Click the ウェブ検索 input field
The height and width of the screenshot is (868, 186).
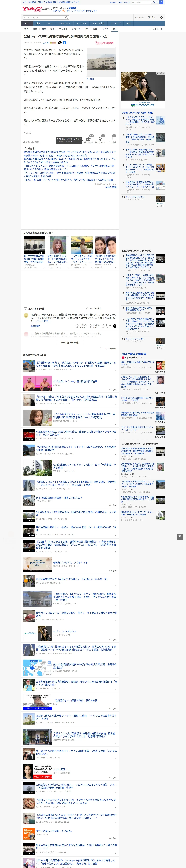point(141,2)
